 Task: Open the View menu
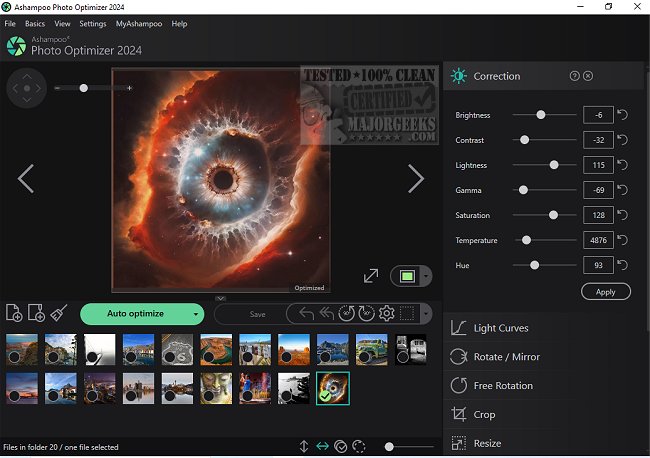[62, 24]
